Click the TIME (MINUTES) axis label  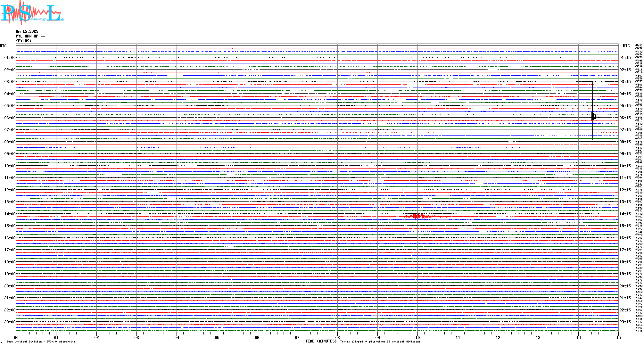pyautogui.click(x=321, y=341)
